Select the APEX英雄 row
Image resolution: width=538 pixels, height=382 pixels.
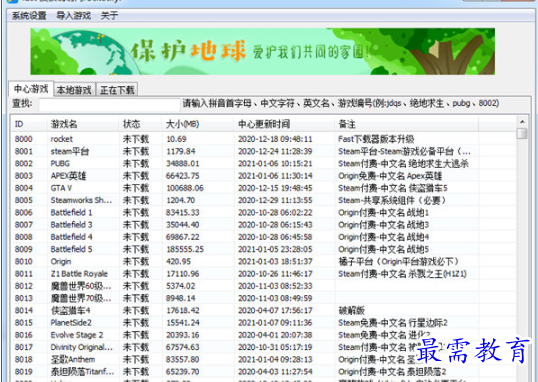point(264,176)
